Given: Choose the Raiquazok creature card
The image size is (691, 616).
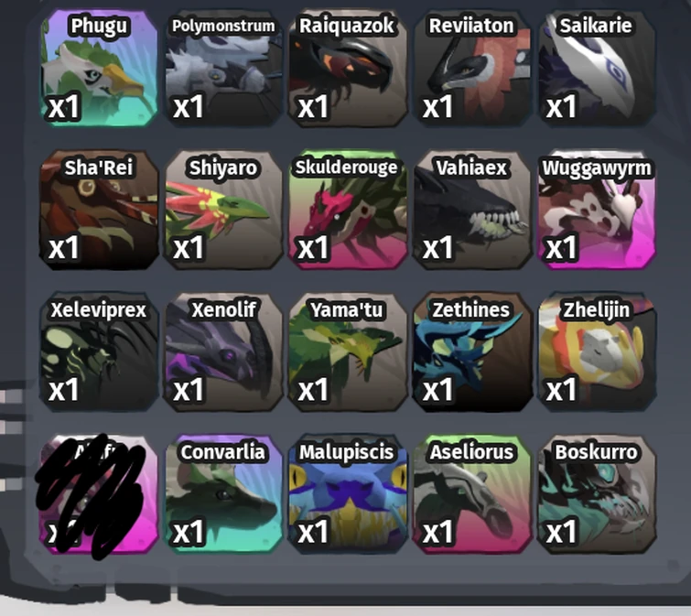Looking at the screenshot, I should click(x=348, y=69).
